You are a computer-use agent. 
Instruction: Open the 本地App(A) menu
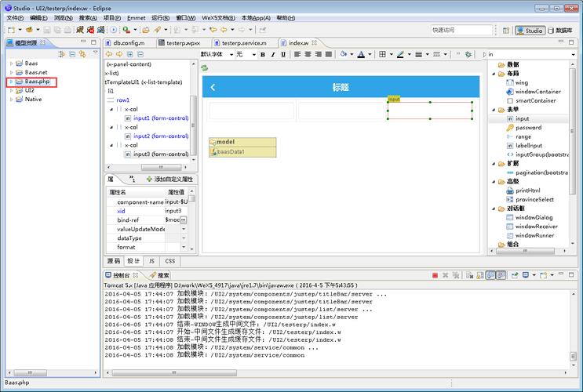coord(256,18)
